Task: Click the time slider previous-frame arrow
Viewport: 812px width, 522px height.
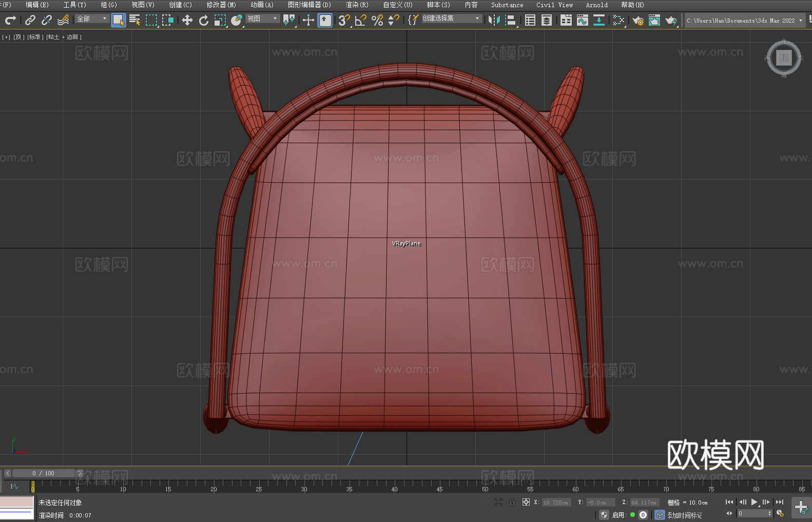Action: 8,473
